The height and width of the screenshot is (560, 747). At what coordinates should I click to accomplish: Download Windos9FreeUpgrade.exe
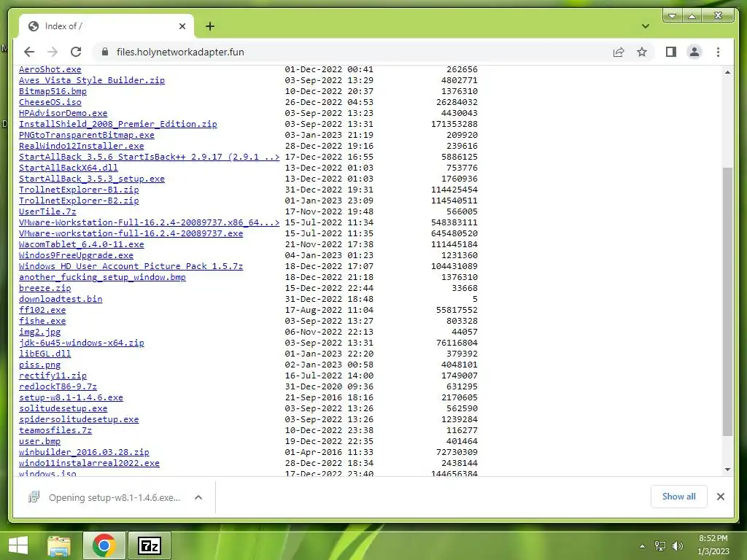(x=76, y=255)
